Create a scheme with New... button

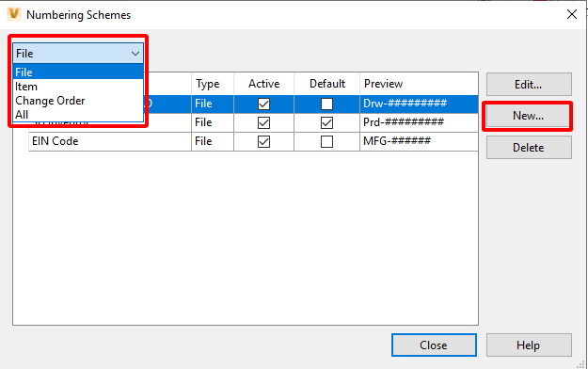pos(529,116)
